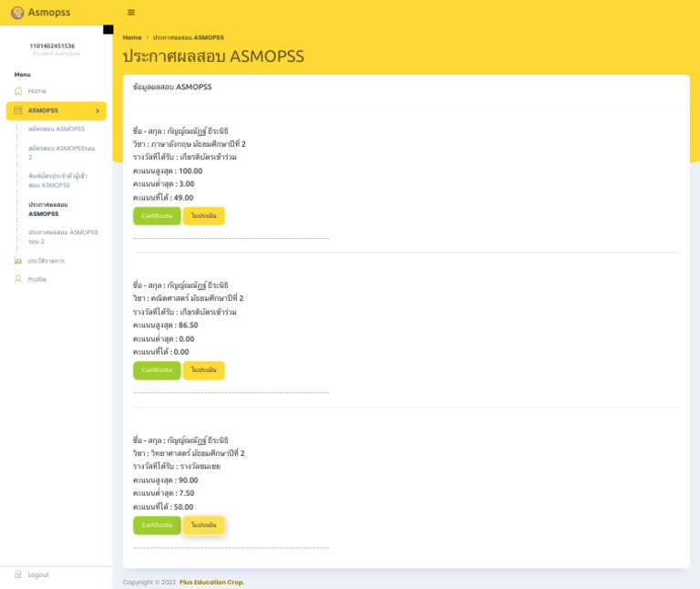The width and height of the screenshot is (700, 589).
Task: Open สมัครสอบ ASMOPSS submenu item
Action: click(57, 129)
